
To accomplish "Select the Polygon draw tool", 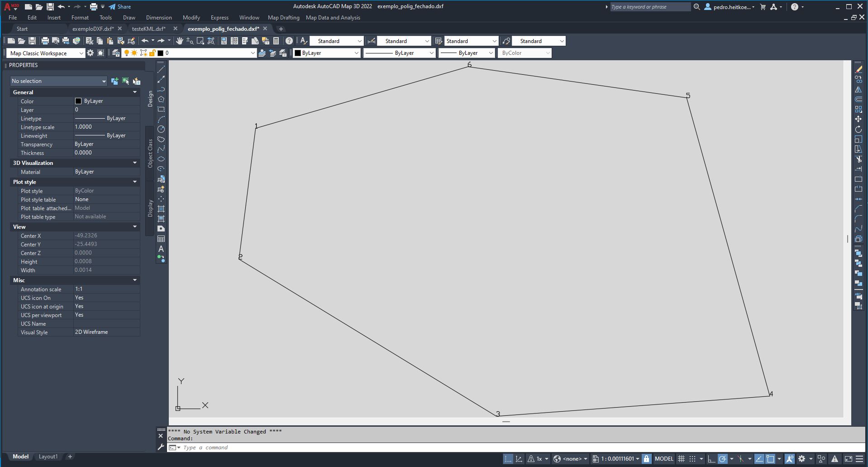I will [x=161, y=99].
